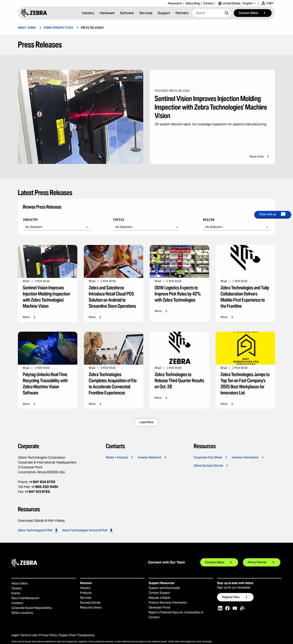This screenshot has width=293, height=644.
Task: Click the Login user icon
Action: pos(263,3)
